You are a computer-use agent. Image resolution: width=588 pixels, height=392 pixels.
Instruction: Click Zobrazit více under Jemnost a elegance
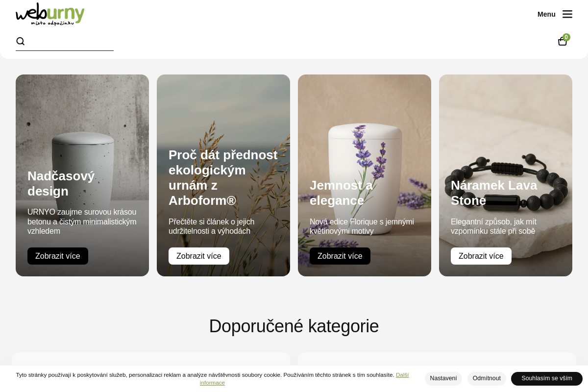(340, 256)
